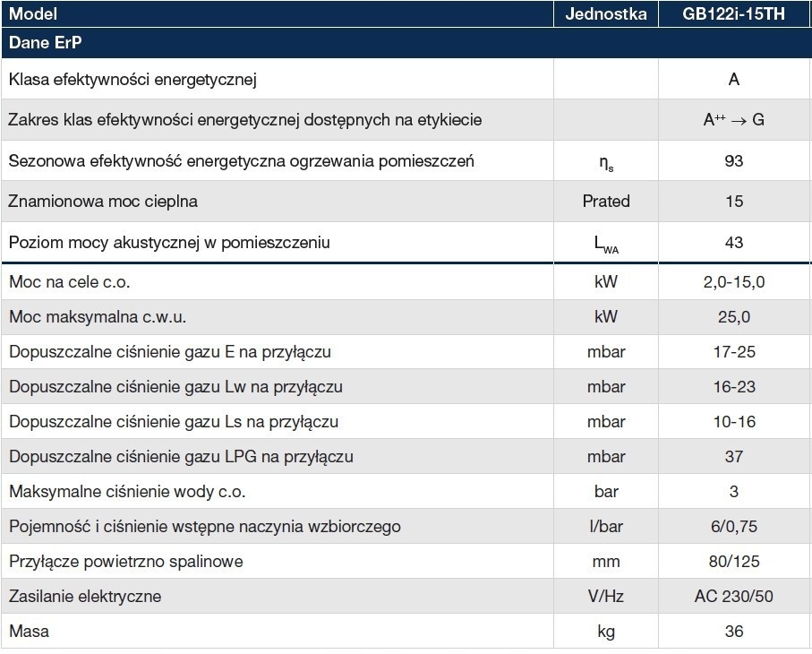Click the LWA unit symbol
This screenshot has width=812, height=654.
click(606, 244)
